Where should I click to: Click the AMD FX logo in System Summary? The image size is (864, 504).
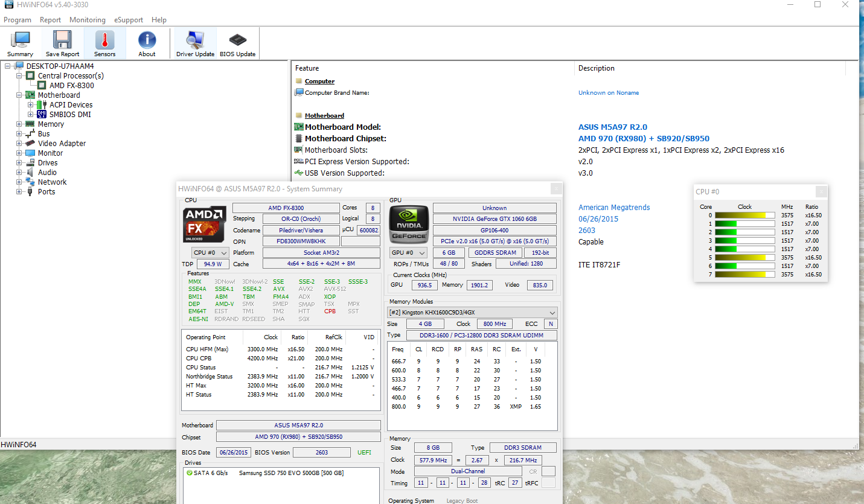pyautogui.click(x=205, y=225)
